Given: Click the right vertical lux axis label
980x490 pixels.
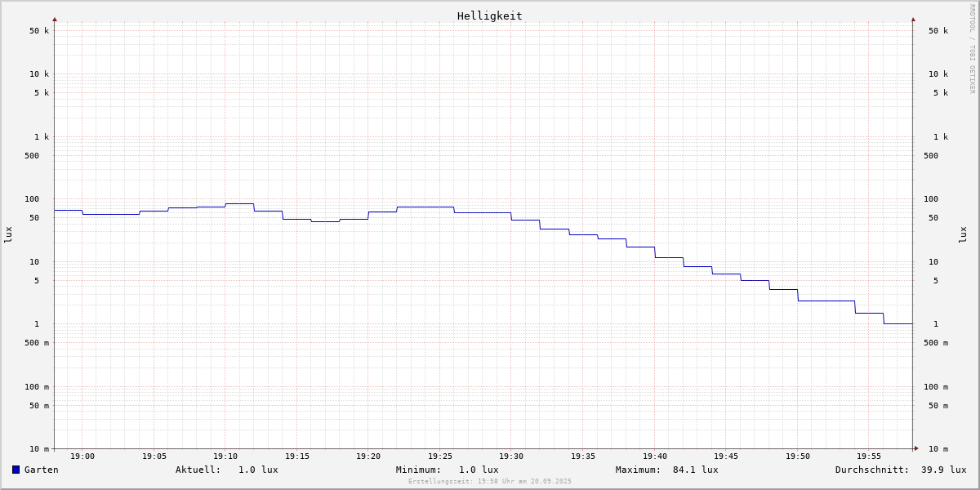Looking at the screenshot, I should click(x=963, y=234).
